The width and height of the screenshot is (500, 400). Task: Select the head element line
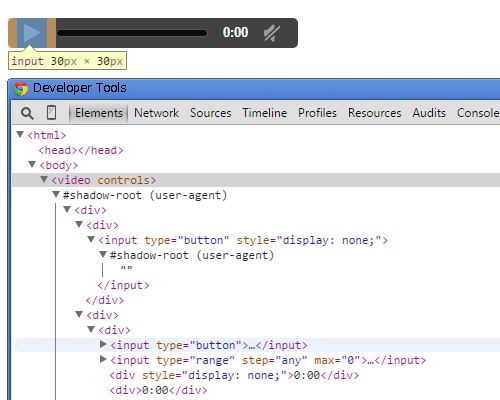(x=81, y=150)
